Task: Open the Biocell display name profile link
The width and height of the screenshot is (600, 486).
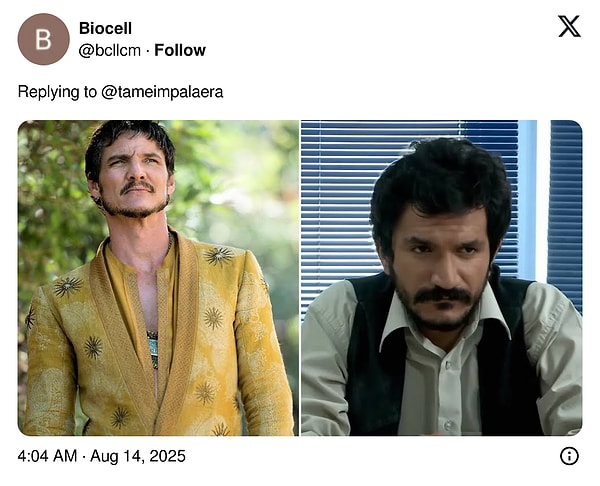Action: point(105,28)
